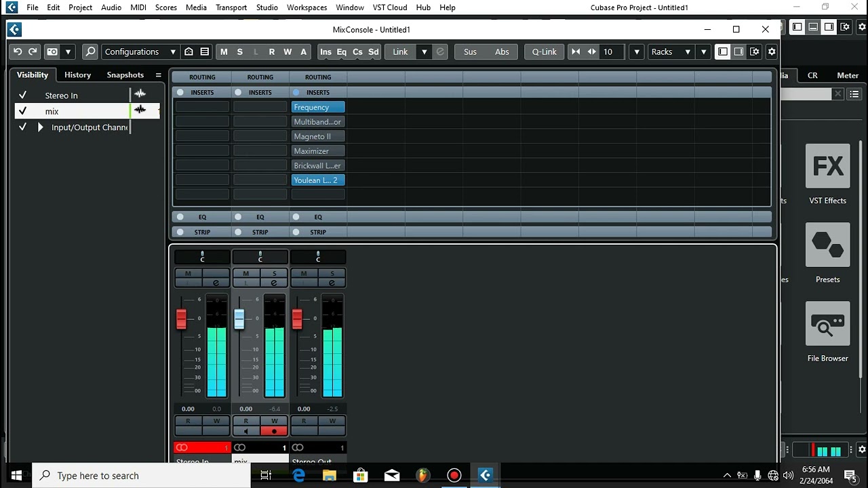Viewport: 868px width, 488px height.
Task: Open the Project menu
Action: point(80,7)
